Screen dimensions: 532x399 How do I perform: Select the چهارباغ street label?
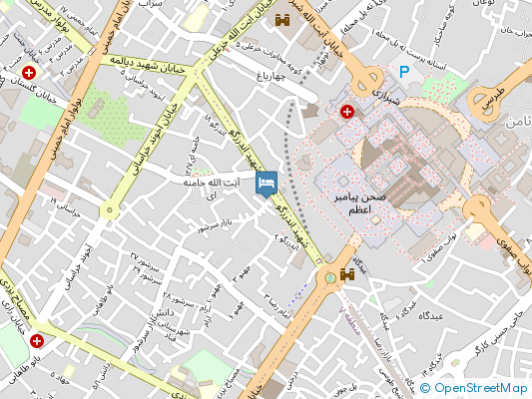click(x=270, y=76)
